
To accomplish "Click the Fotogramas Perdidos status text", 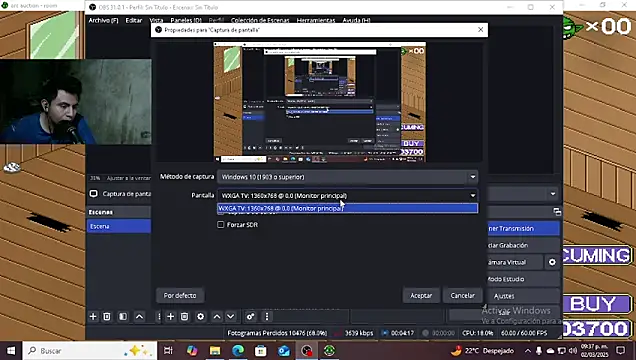I will click(x=277, y=333).
